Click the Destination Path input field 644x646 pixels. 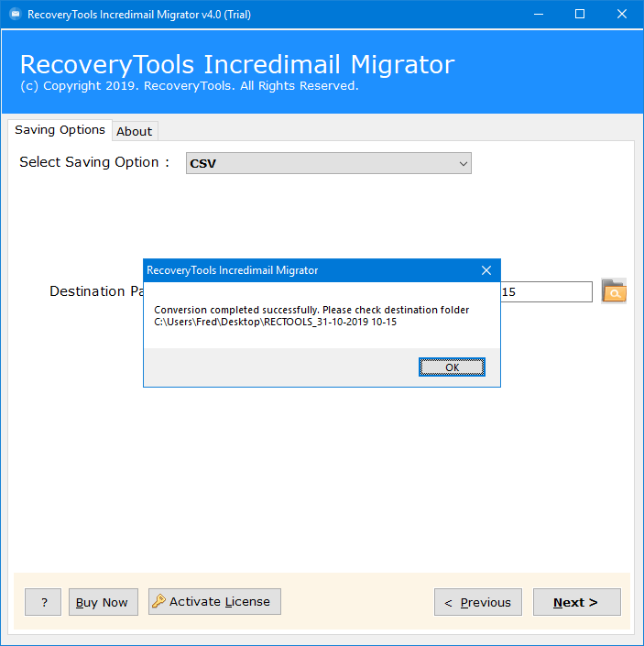click(546, 292)
